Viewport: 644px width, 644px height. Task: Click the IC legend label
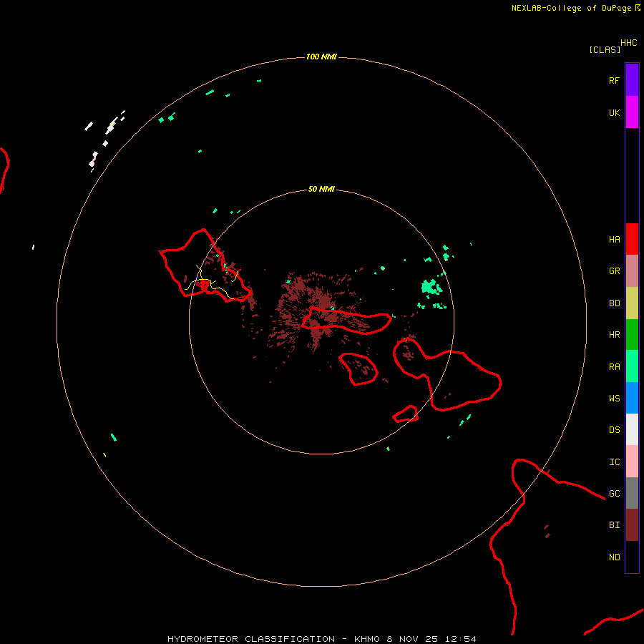click(614, 462)
